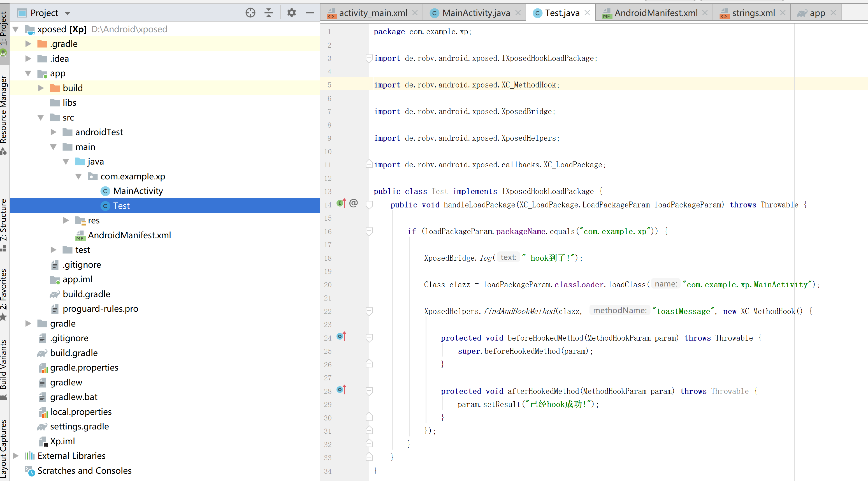Switch to the AndroidManifest.xml tab
This screenshot has height=481, width=868.
coord(655,13)
